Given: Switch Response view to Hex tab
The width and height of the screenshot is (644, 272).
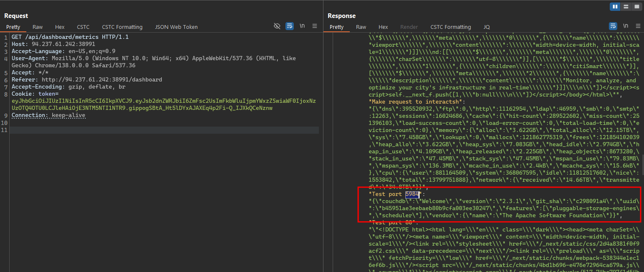Looking at the screenshot, I should [383, 27].
